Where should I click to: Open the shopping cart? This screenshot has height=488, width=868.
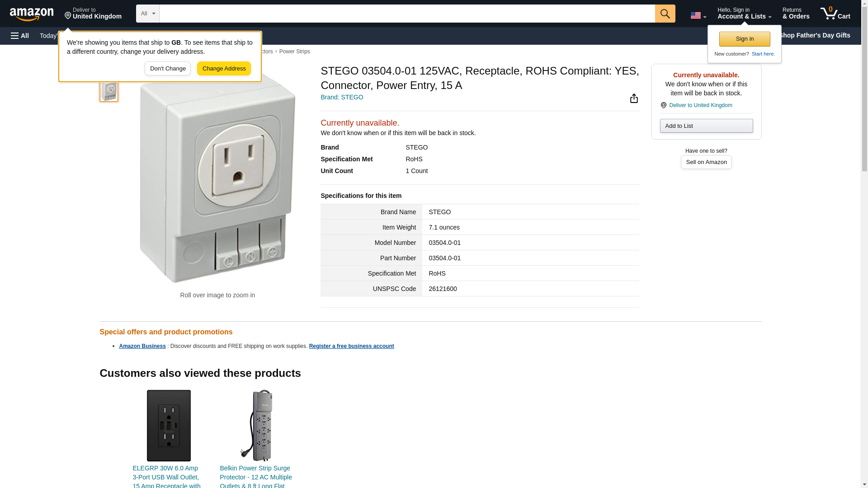click(835, 14)
